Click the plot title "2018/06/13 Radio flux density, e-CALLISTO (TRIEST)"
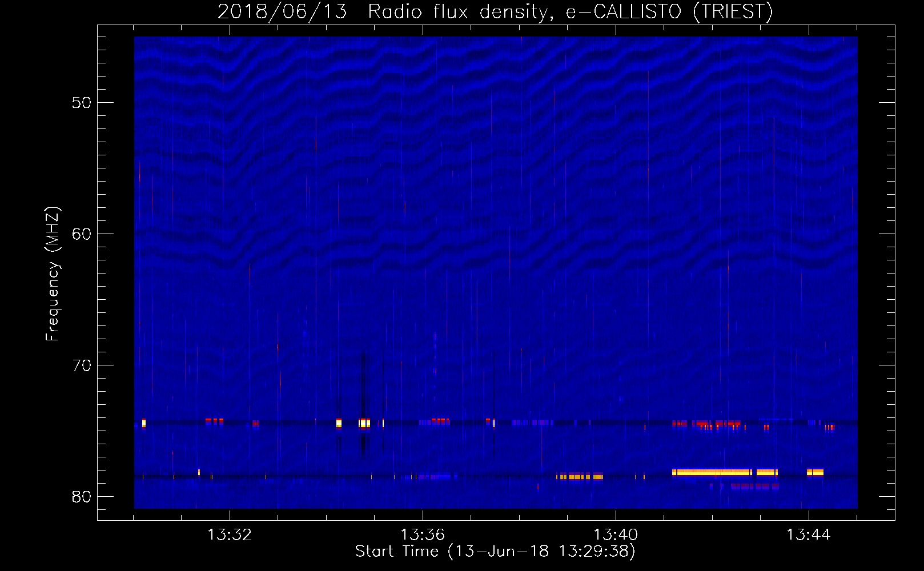This screenshot has width=924, height=571. coord(495,11)
